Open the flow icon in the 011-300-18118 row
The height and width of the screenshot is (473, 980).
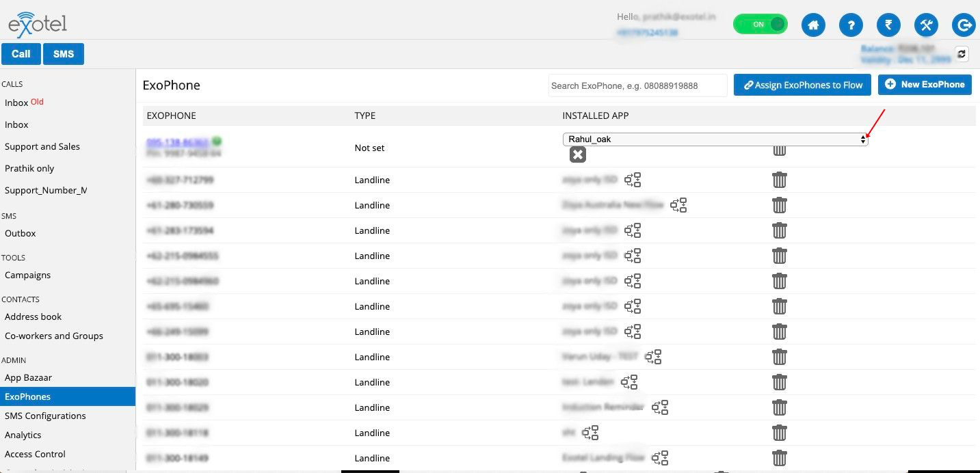[x=590, y=433]
